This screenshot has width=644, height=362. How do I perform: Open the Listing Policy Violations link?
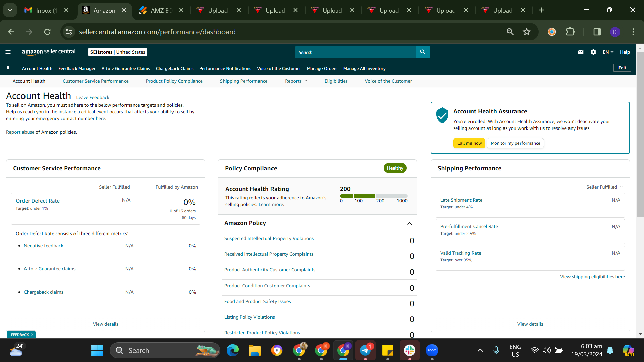(249, 317)
